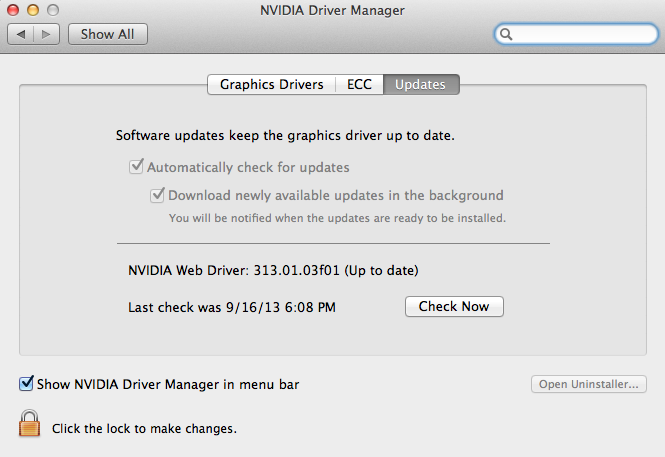Click Show All in the toolbar
The image size is (665, 457).
pos(108,34)
